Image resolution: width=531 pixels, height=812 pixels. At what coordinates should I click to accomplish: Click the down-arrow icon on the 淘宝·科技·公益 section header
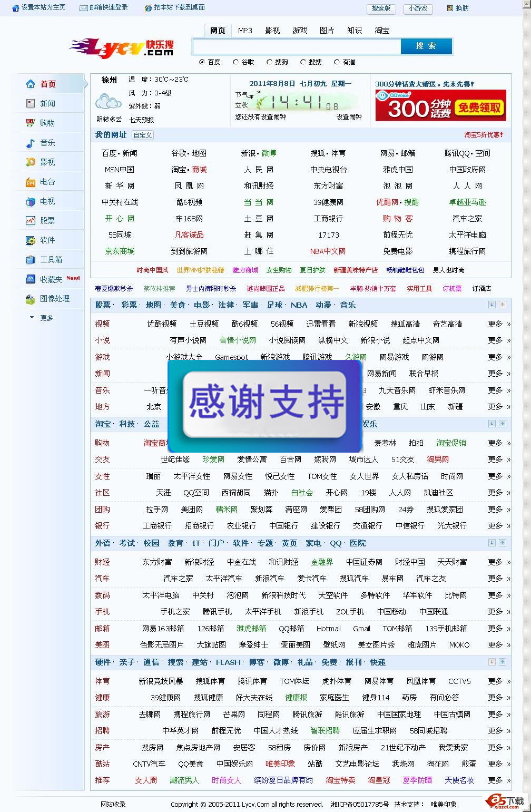491,424
